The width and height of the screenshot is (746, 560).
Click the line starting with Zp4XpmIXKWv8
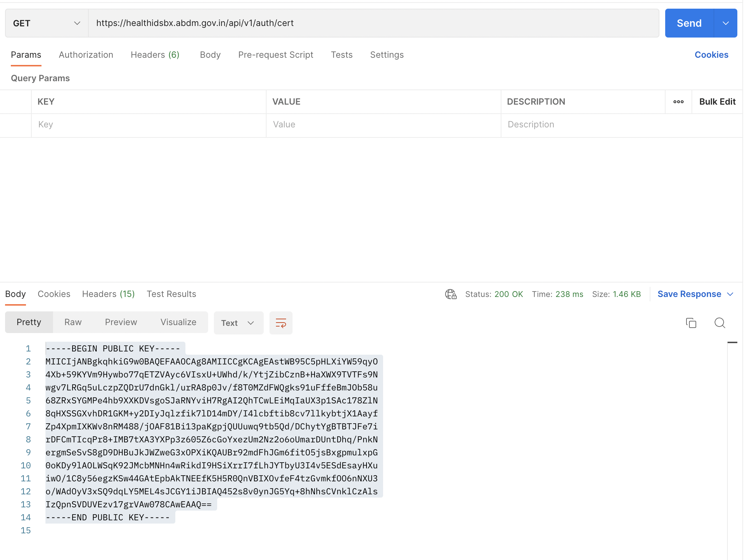pyautogui.click(x=212, y=426)
